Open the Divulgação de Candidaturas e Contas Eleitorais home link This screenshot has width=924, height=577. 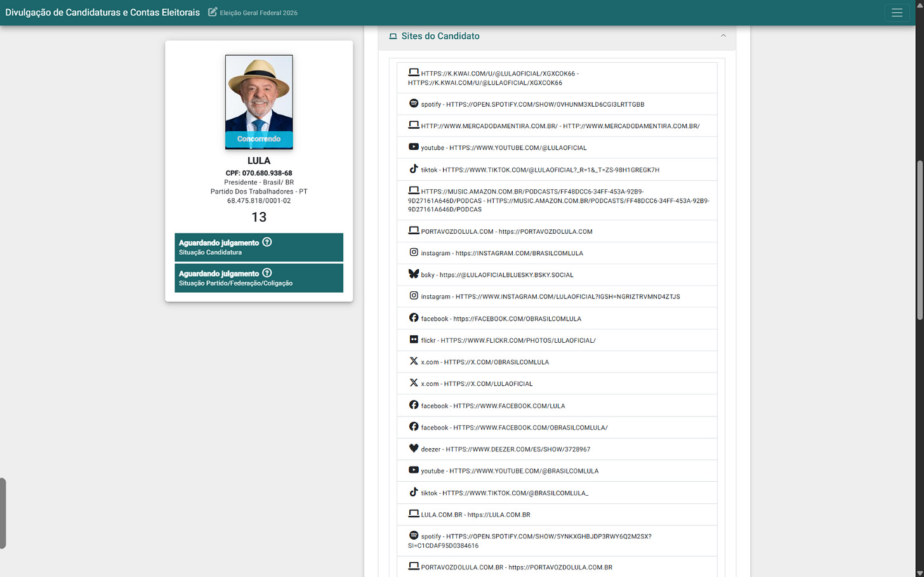102,13
